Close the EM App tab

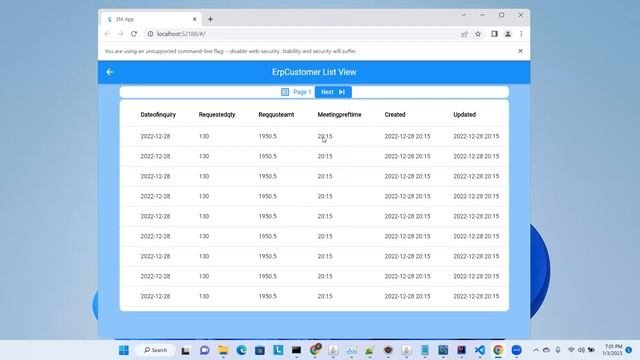click(x=194, y=19)
